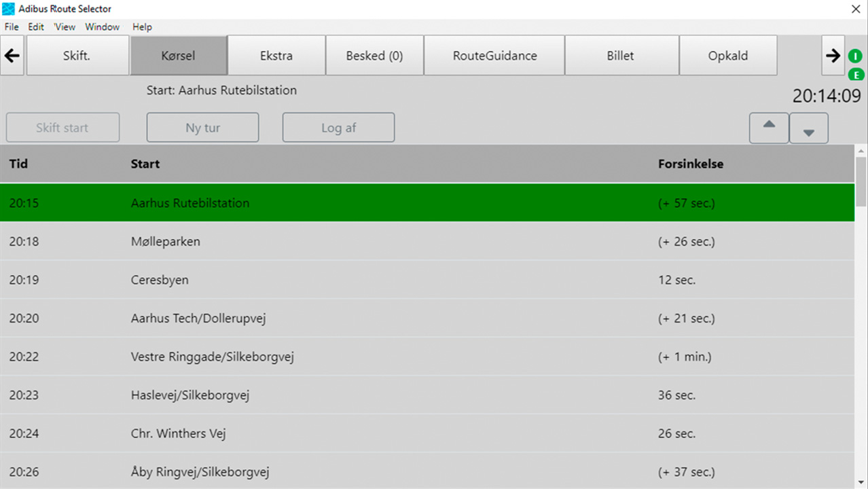Click the Forsinkelse column header

click(x=691, y=164)
